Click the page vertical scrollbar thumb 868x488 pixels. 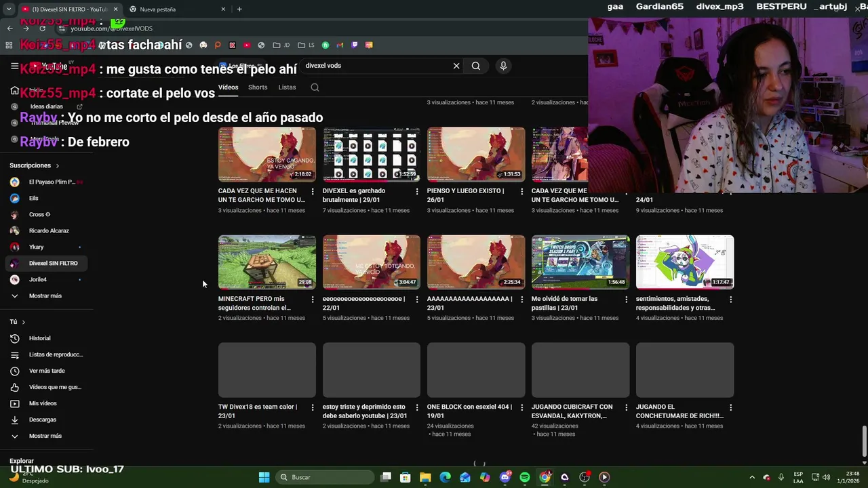(864, 441)
